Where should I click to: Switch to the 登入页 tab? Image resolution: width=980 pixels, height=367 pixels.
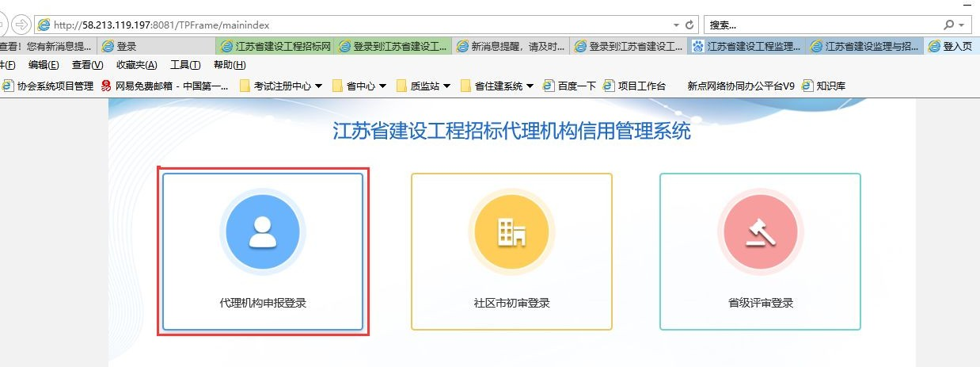coord(952,47)
